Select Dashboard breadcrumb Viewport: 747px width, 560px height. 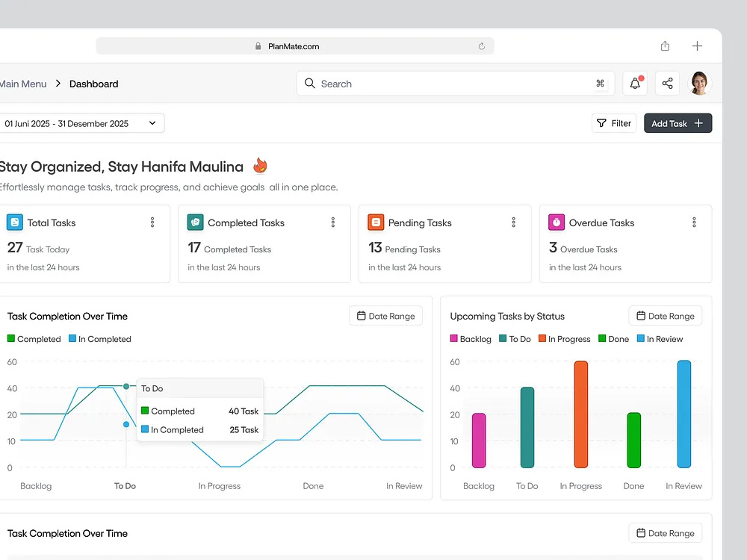point(94,84)
